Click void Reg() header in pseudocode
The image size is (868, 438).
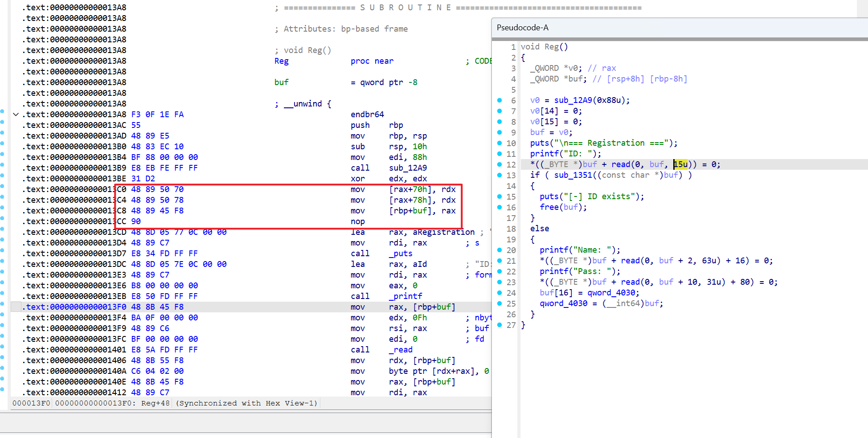coord(544,47)
